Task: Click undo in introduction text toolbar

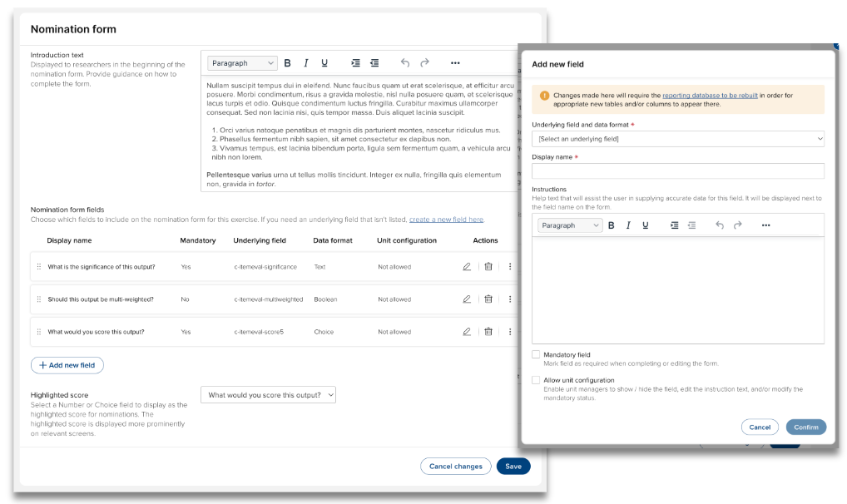Action: (405, 63)
